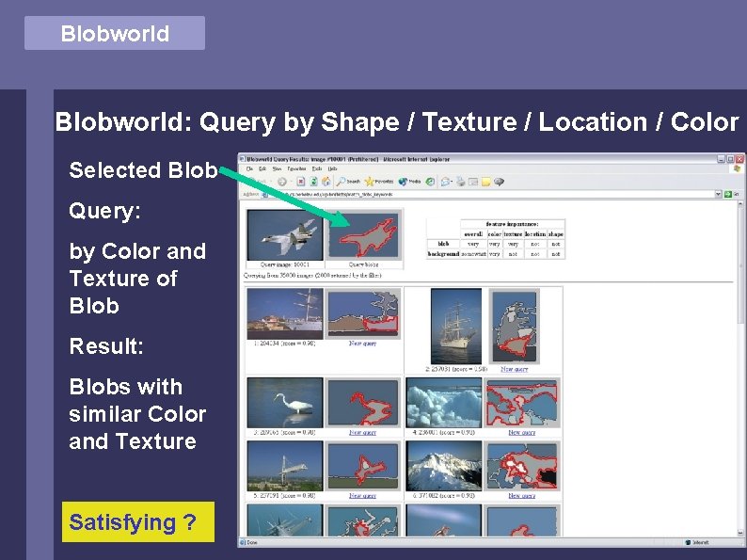Click the Print icon in IE toolbar
The height and width of the screenshot is (560, 747).
pyautogui.click(x=461, y=182)
